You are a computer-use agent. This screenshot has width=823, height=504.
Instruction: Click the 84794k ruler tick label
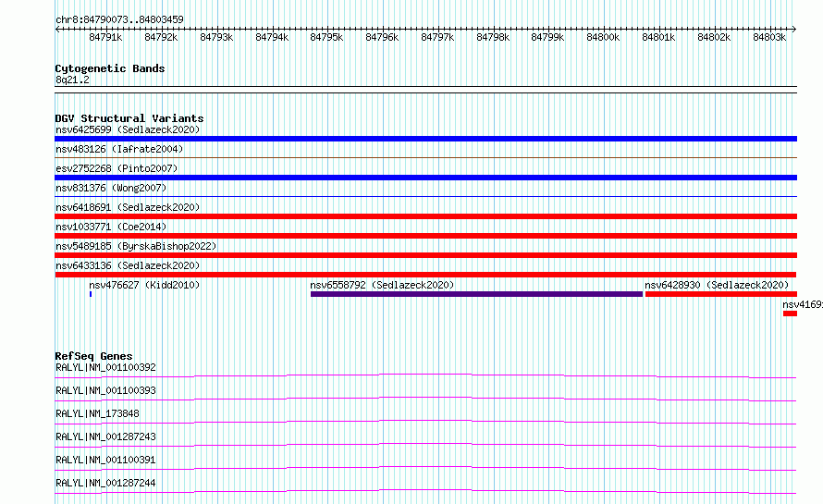(x=272, y=37)
